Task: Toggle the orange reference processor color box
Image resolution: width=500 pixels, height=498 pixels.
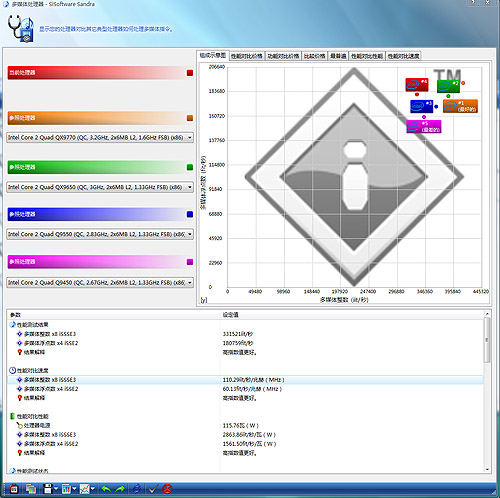Action: [190, 118]
